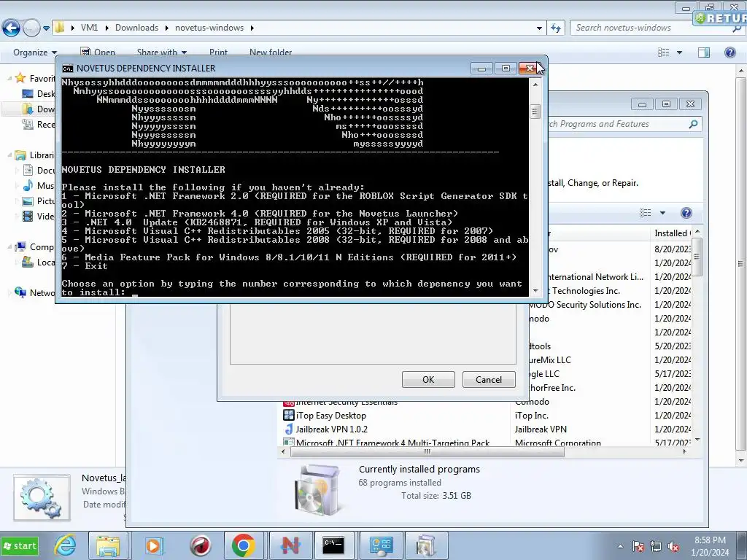Click the programs list horizontal scrollbar thumb
This screenshot has height=560, width=747.
coord(427,451)
